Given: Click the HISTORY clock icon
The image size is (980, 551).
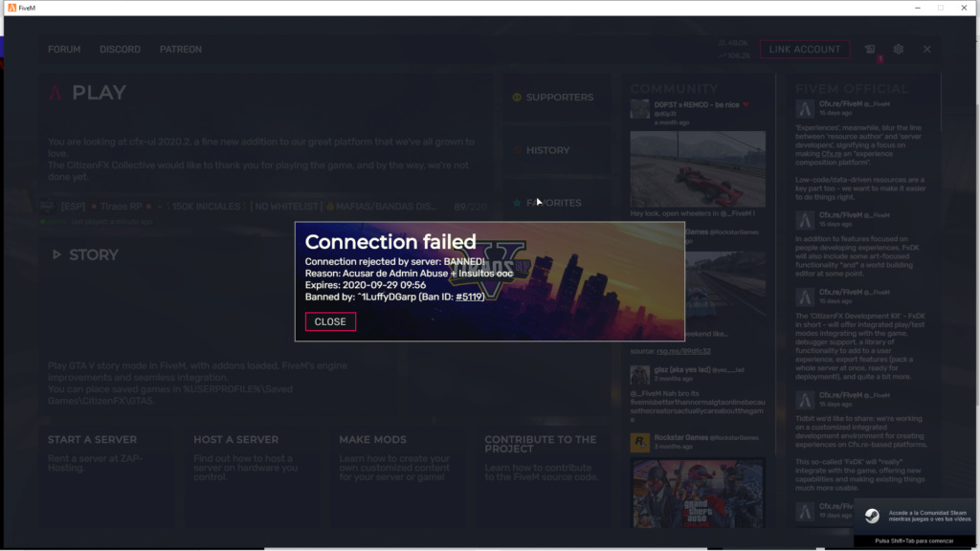Looking at the screenshot, I should click(517, 150).
